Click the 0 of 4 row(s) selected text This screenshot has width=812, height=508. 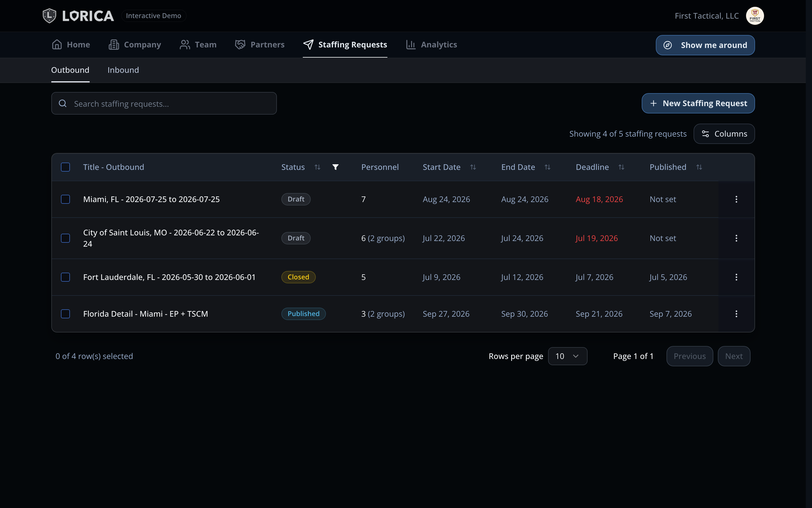coord(94,356)
